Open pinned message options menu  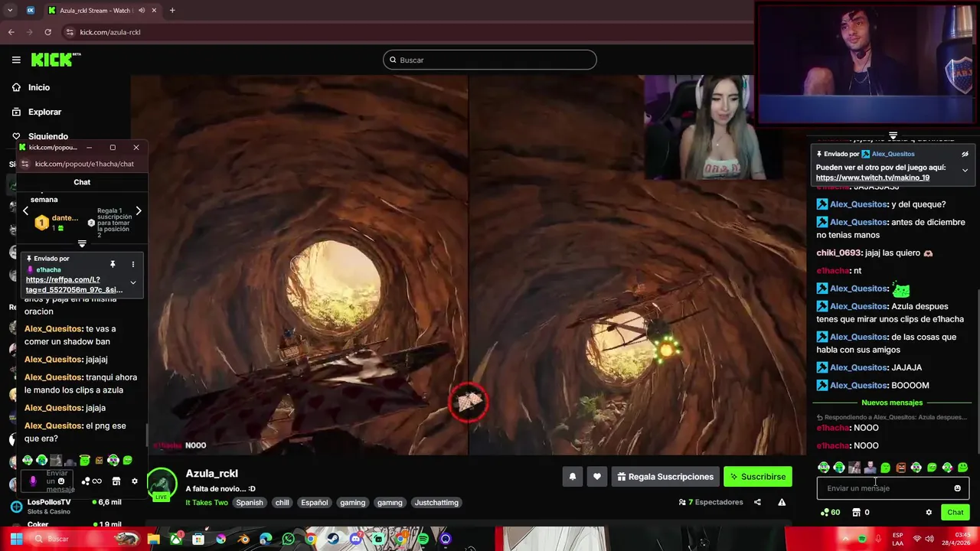(132, 264)
